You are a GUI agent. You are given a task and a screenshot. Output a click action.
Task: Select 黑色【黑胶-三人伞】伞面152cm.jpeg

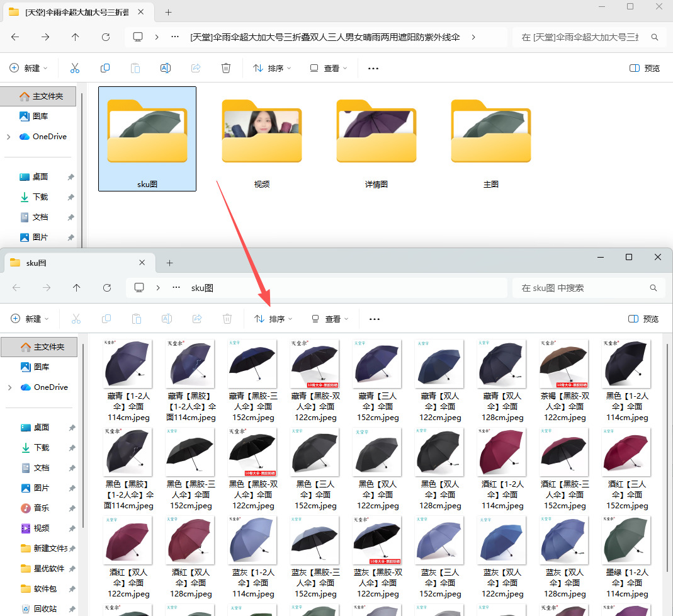point(191,469)
